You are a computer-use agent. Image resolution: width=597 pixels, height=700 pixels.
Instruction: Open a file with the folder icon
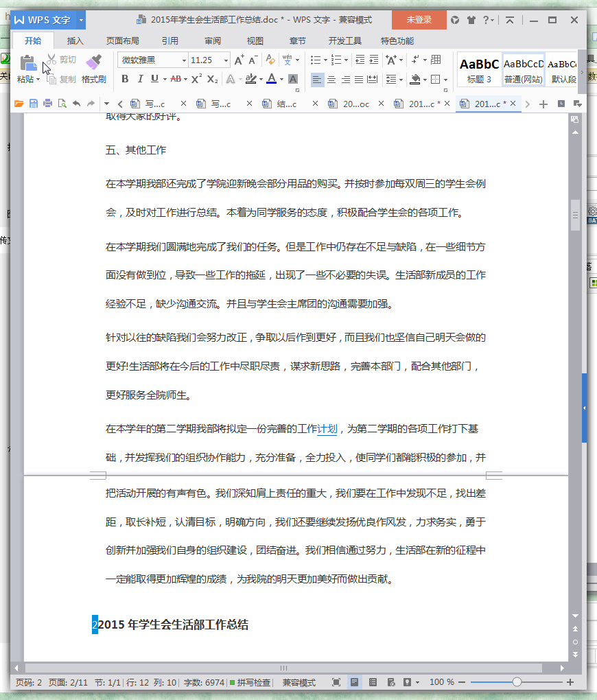19,104
